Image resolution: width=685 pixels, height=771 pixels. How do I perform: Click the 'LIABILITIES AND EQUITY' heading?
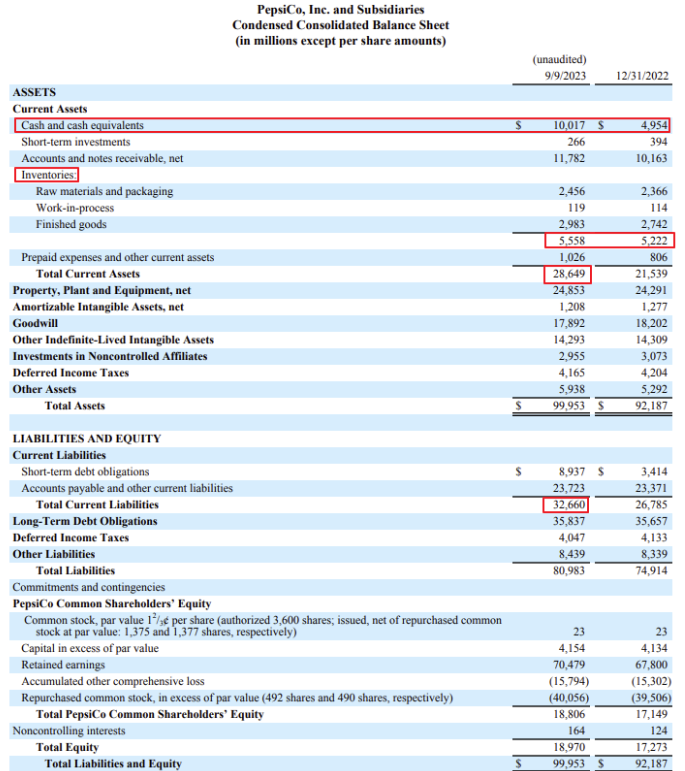point(87,439)
